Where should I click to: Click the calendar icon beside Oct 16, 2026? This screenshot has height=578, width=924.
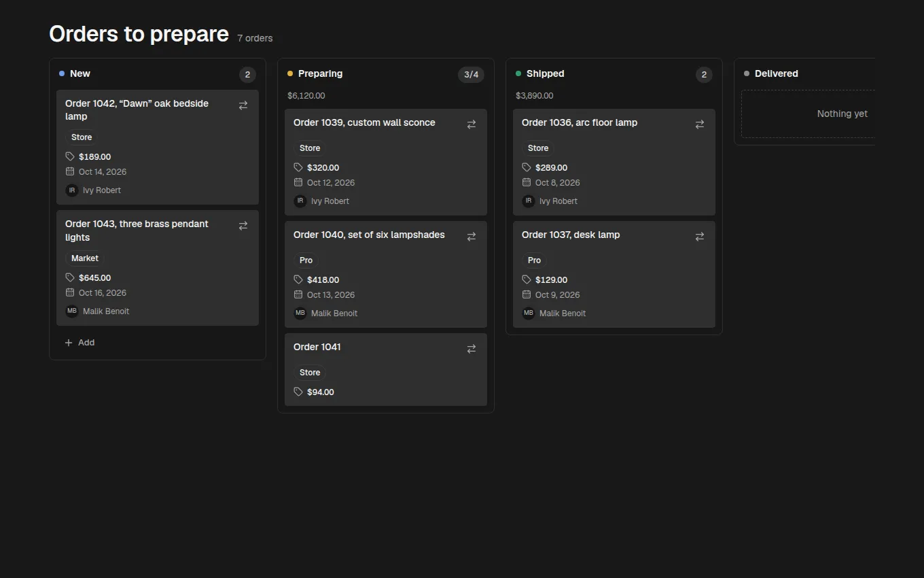pos(70,292)
